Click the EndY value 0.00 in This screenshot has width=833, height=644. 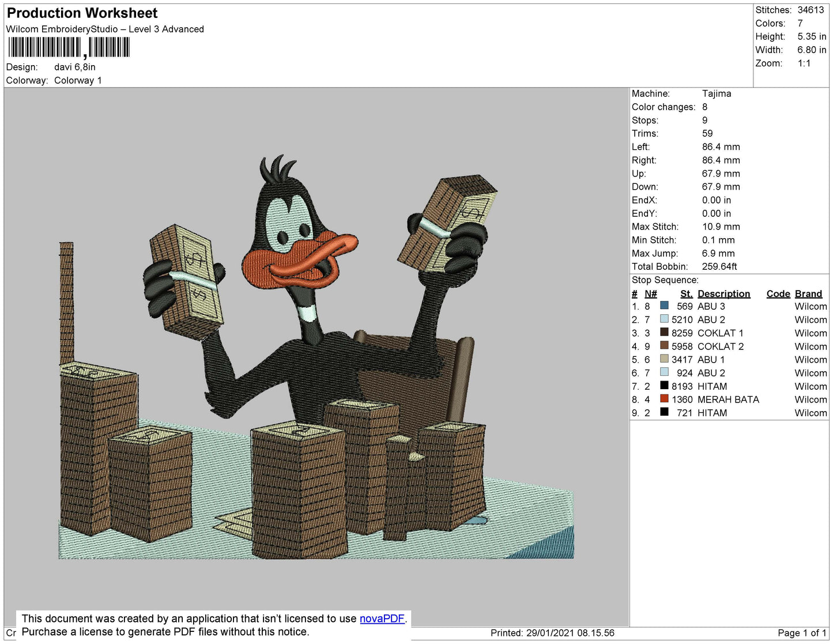pos(717,213)
